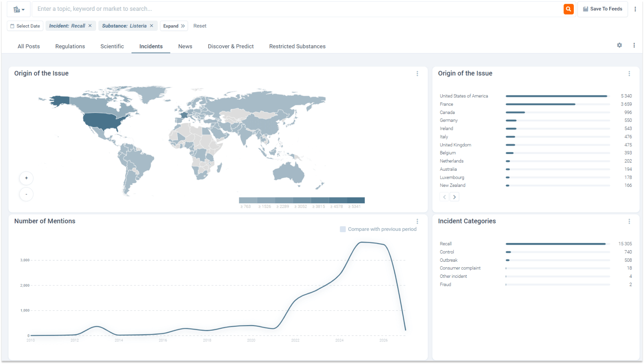Reset all applied filters
The image size is (644, 364).
[x=200, y=26]
